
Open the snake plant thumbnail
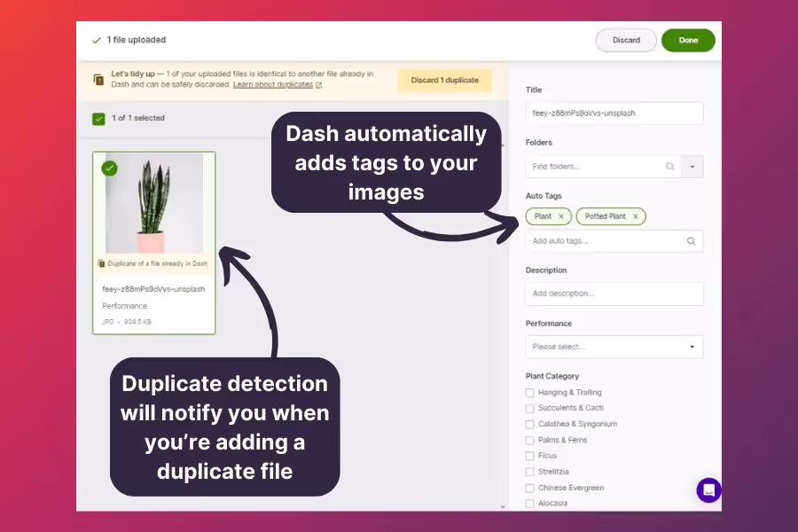tap(154, 203)
